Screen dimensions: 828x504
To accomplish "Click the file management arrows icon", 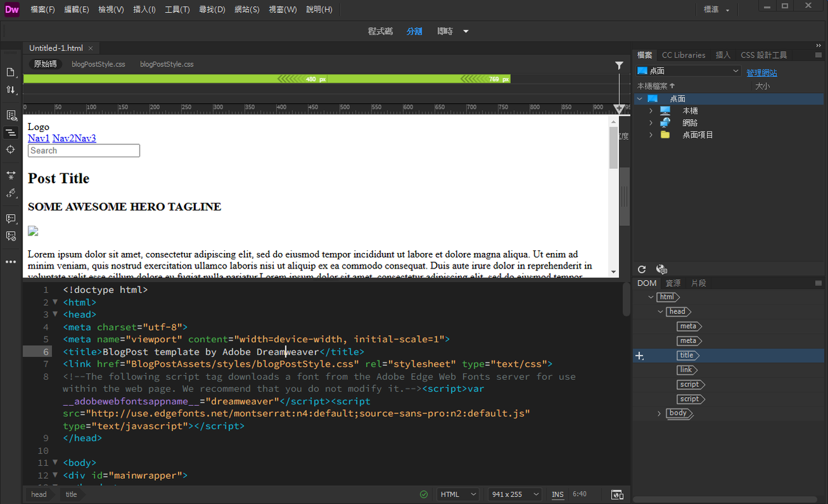I will (x=11, y=89).
